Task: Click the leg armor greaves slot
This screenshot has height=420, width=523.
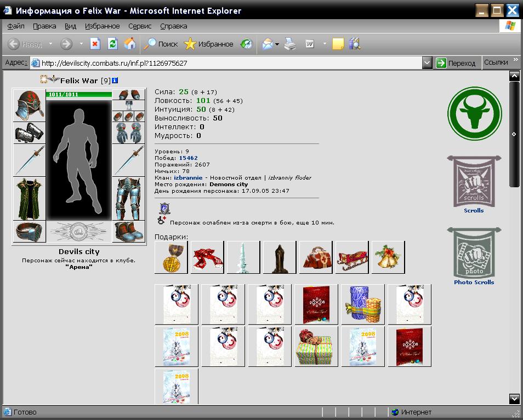Action: tap(129, 199)
